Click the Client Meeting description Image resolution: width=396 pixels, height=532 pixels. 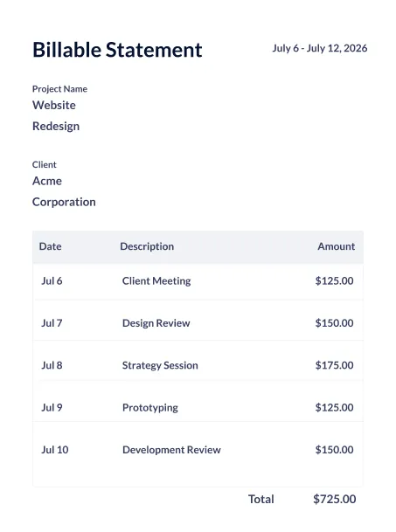[156, 281]
